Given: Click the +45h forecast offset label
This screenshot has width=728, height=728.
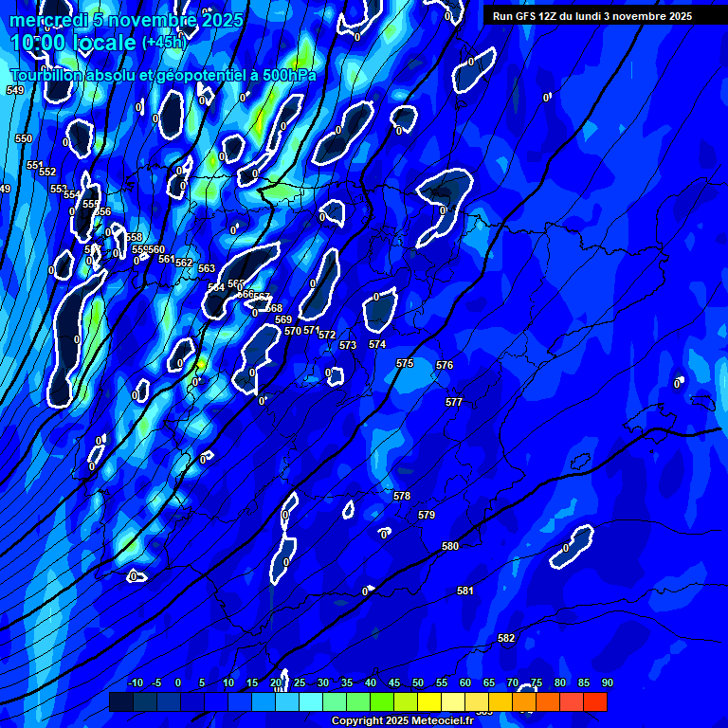Looking at the screenshot, I should [x=164, y=43].
